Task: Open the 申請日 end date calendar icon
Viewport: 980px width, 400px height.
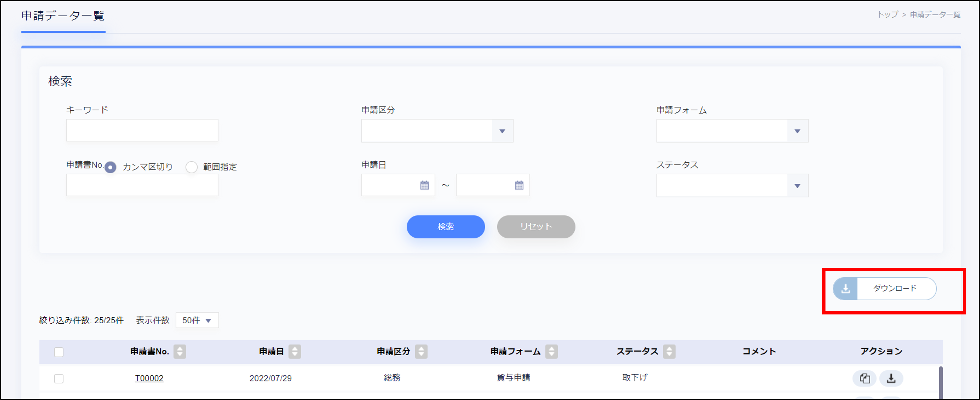Action: click(519, 185)
